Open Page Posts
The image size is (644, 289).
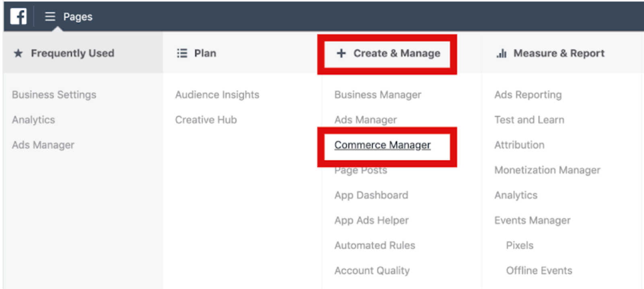tap(361, 170)
